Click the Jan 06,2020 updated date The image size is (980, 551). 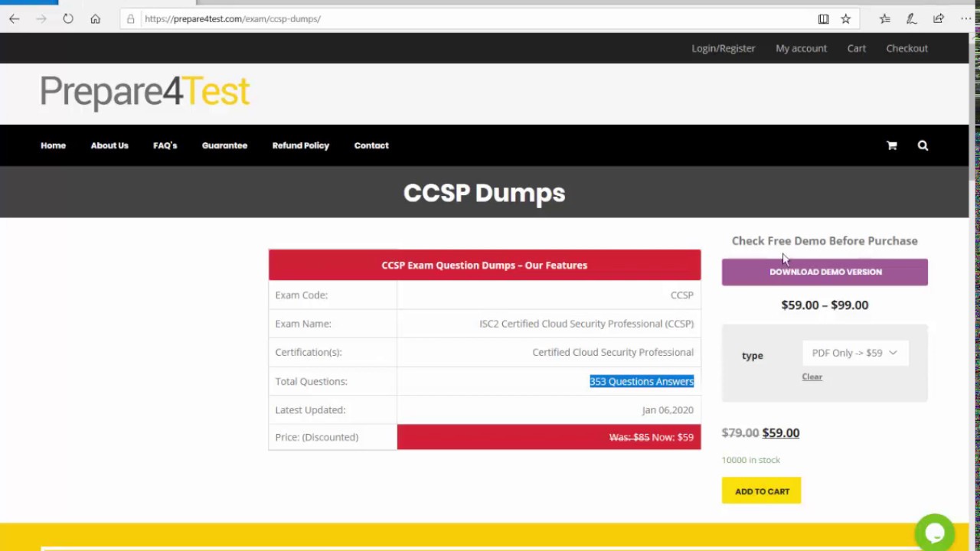click(x=668, y=410)
